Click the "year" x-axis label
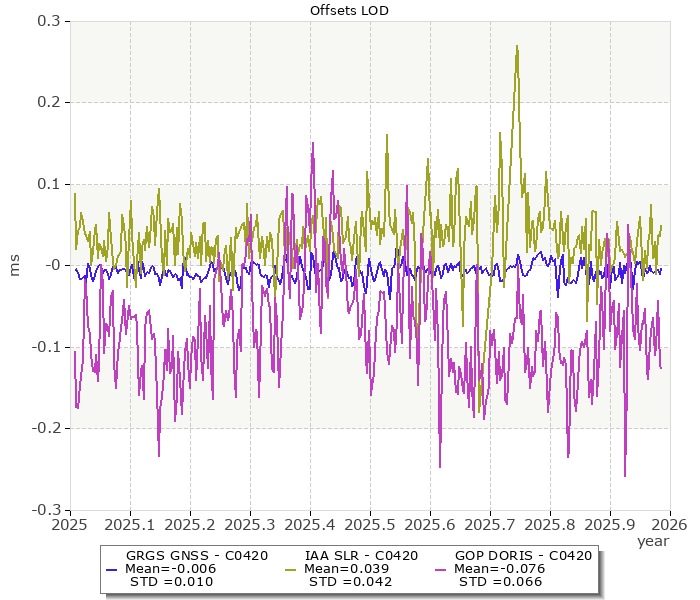Viewport: 700px width, 600px height. (653, 541)
